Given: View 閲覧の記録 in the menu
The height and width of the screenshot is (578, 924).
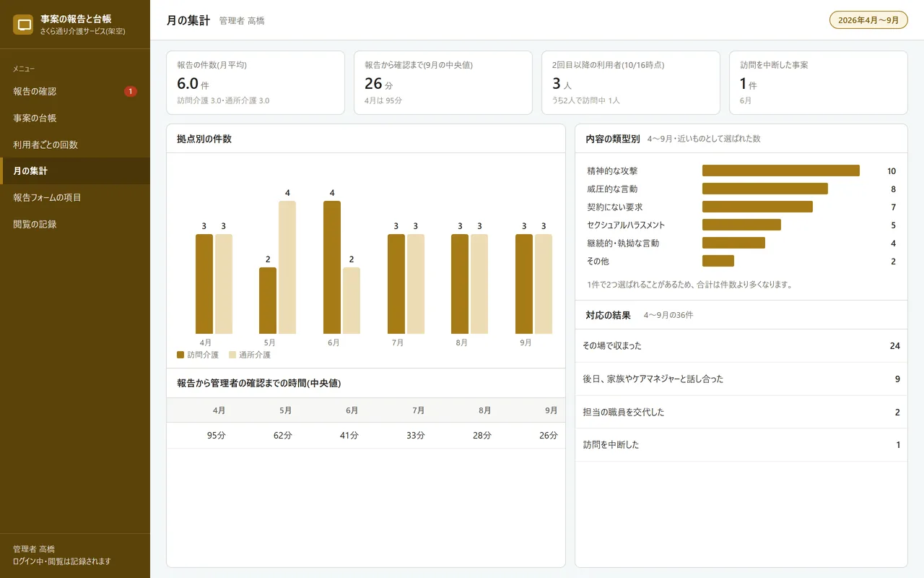Looking at the screenshot, I should [75, 224].
